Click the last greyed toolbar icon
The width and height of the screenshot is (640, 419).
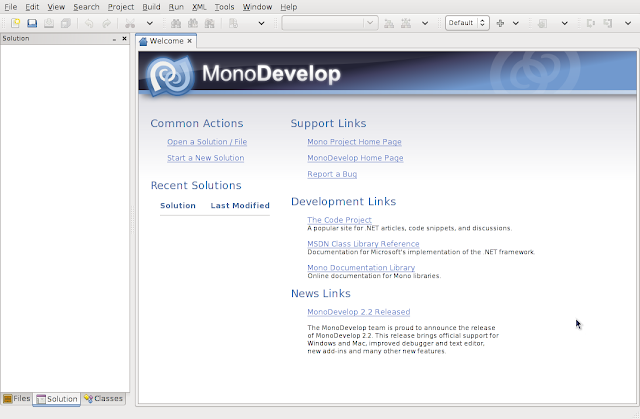point(608,23)
